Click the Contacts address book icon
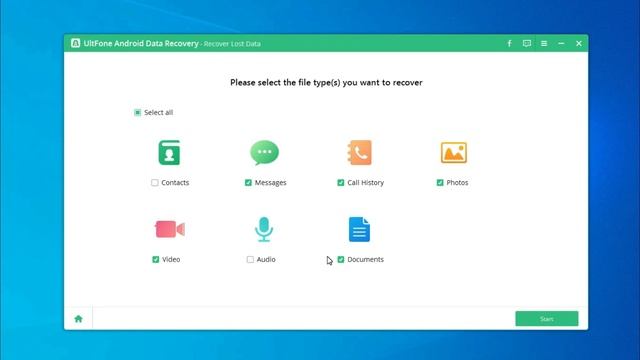This screenshot has height=360, width=640. pos(169,153)
